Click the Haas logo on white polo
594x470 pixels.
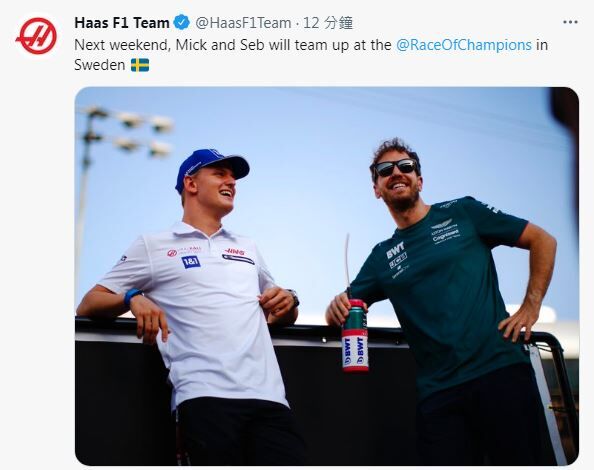point(172,253)
